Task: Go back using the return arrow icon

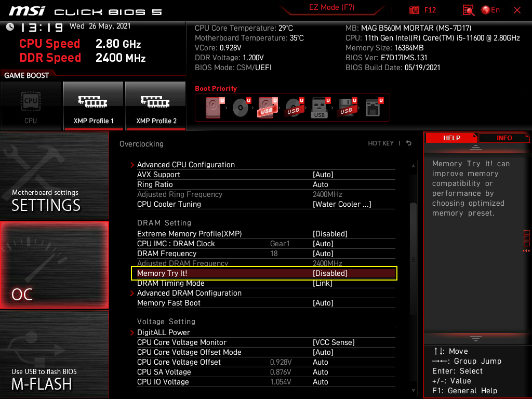Action: click(x=409, y=143)
